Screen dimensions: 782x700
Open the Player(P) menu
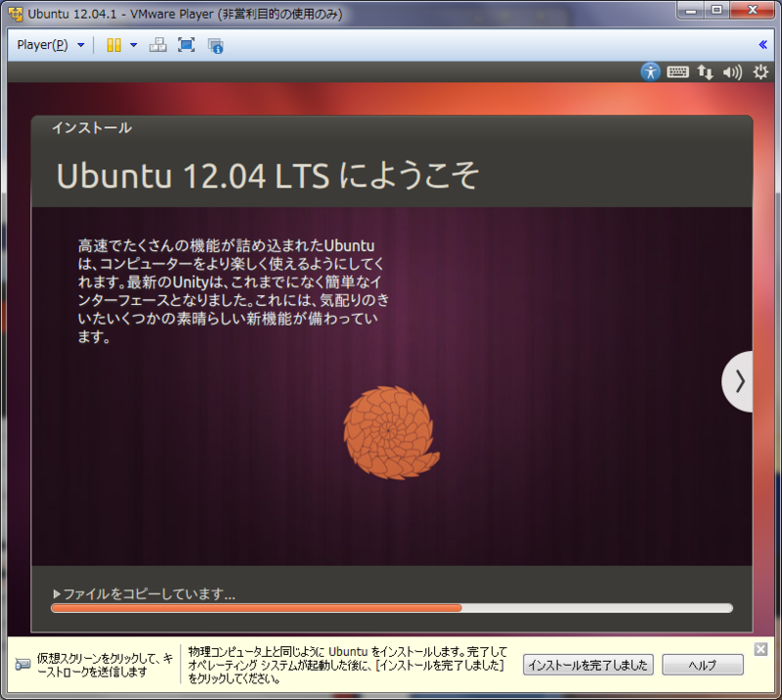point(41,44)
